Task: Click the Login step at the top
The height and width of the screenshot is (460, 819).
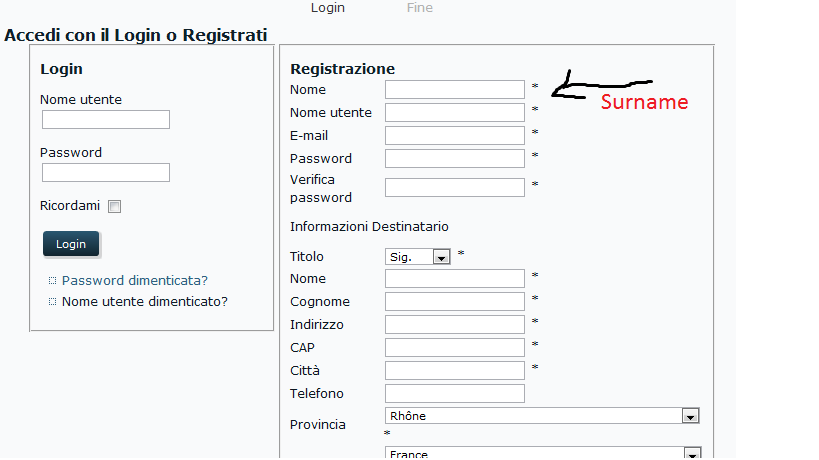Action: [327, 8]
